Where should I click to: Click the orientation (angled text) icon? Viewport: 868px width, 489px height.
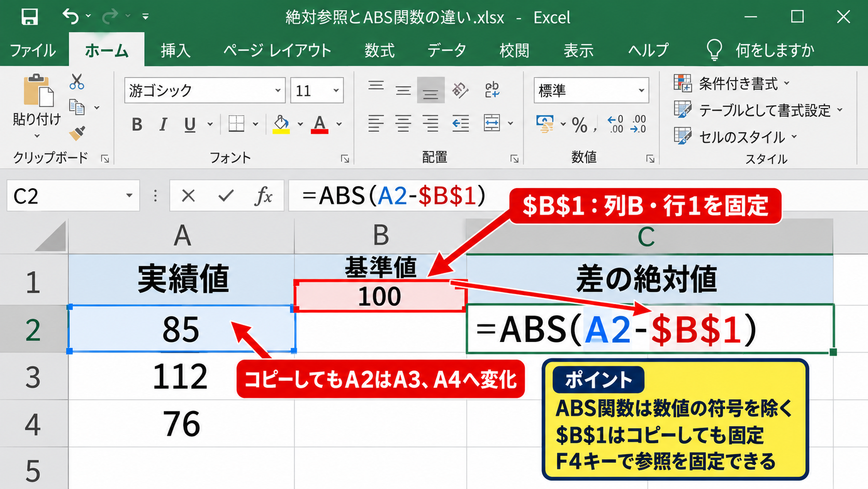click(460, 90)
